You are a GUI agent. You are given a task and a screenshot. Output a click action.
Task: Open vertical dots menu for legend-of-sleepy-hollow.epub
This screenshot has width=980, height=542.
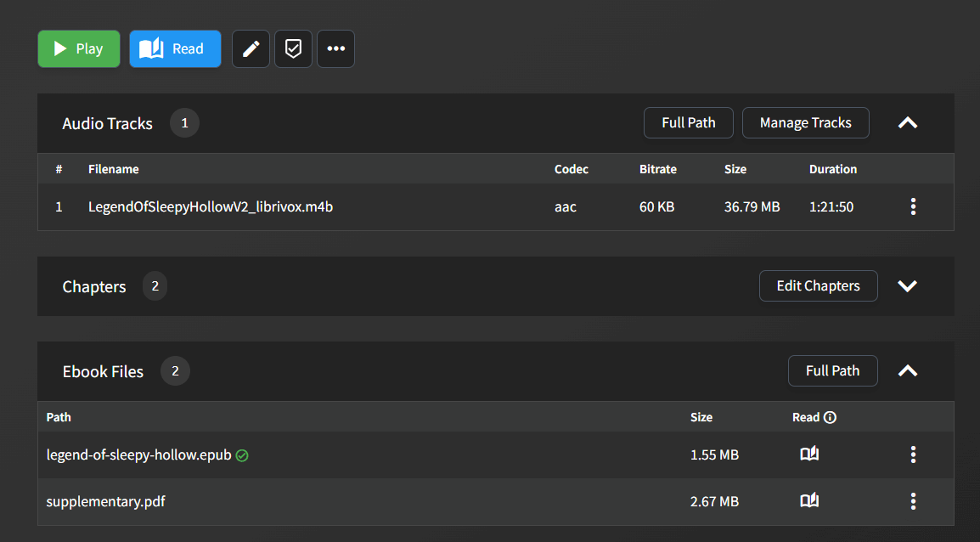click(x=913, y=454)
